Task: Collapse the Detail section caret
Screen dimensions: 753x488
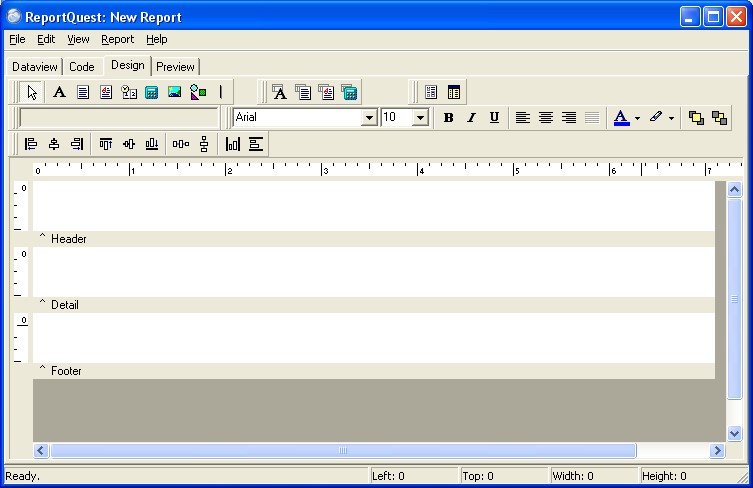Action: click(42, 302)
